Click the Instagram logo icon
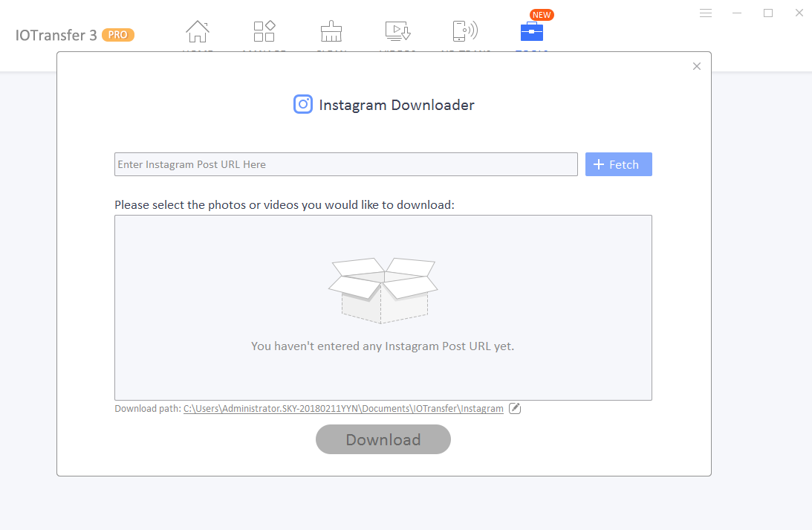The image size is (812, 530). 303,104
